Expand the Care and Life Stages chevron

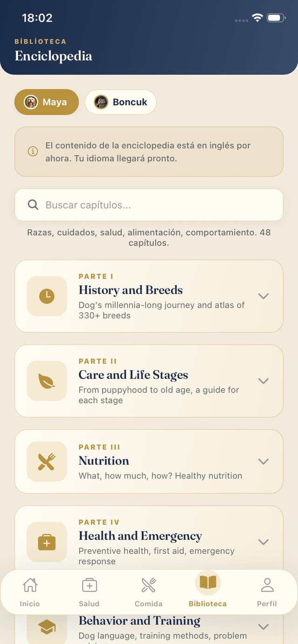pyautogui.click(x=264, y=381)
